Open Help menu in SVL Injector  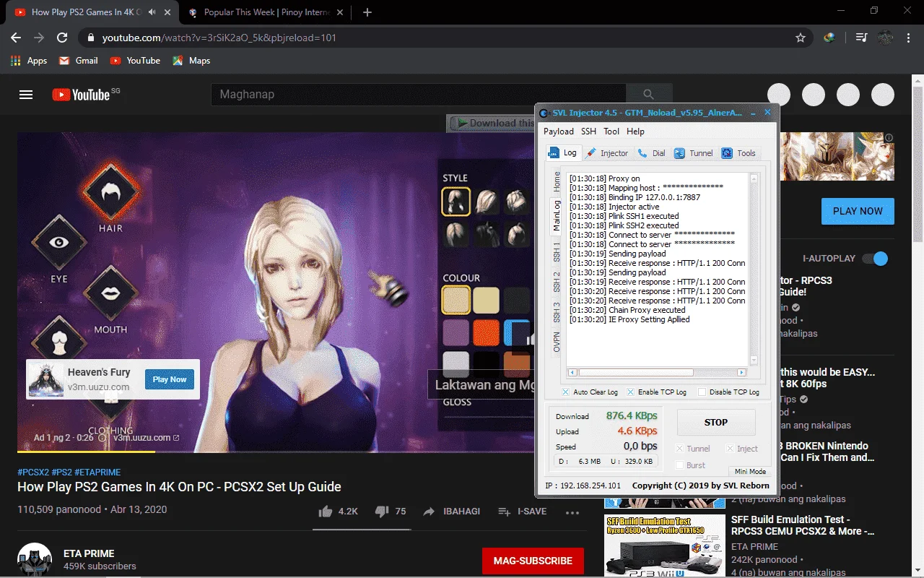635,131
